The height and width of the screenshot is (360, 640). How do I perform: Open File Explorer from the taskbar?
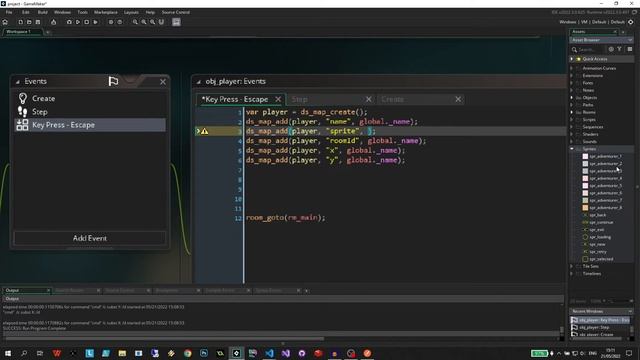tap(122, 353)
